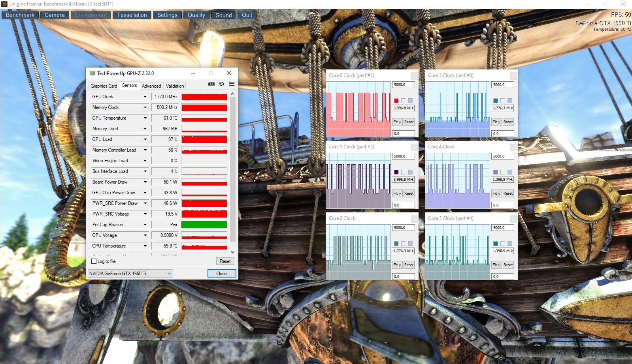Click the 0.0 min field in Core 2 Clock
This screenshot has height=364, width=632.
(404, 277)
